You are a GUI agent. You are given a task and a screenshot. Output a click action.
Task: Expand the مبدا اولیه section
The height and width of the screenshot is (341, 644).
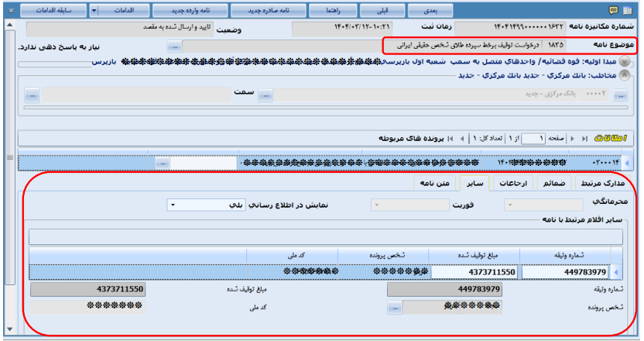tap(625, 61)
